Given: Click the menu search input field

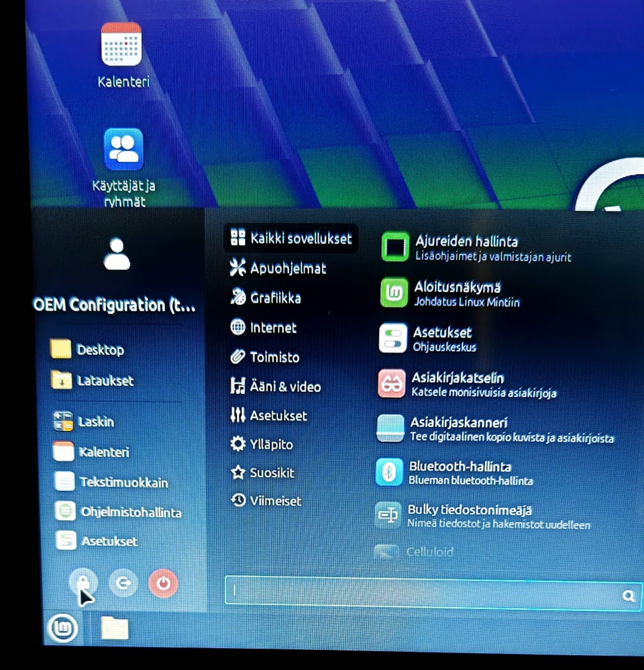Looking at the screenshot, I should [x=433, y=593].
